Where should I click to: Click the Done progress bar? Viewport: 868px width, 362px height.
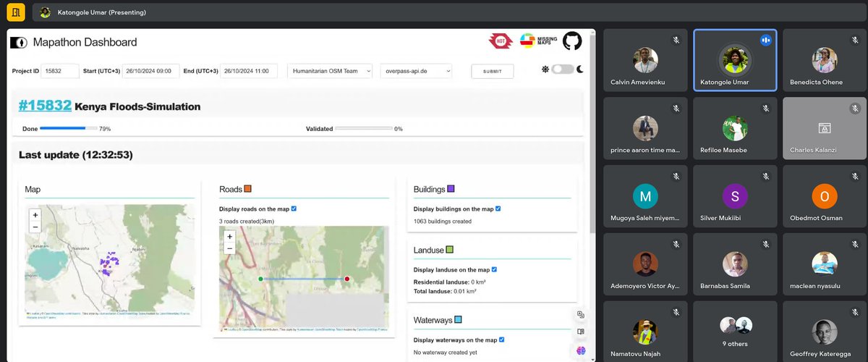pos(68,129)
